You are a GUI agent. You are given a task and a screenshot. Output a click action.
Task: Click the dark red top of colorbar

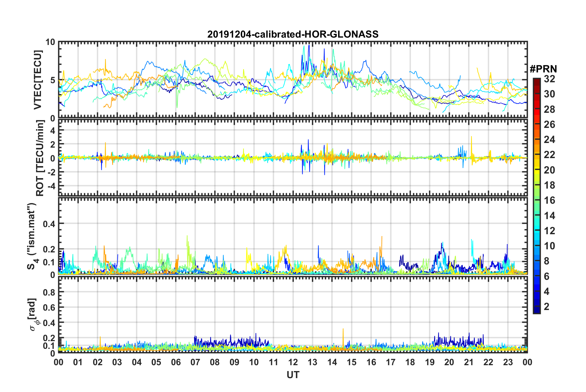(x=536, y=80)
